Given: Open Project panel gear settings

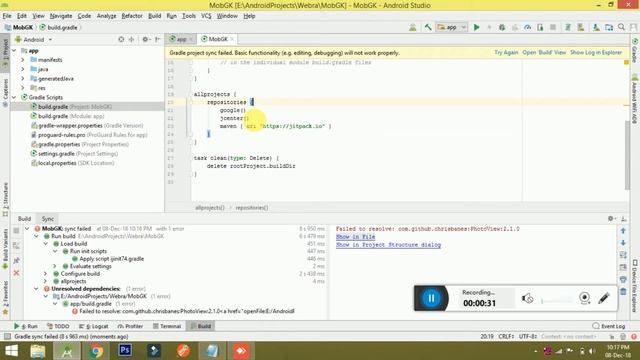Looking at the screenshot, I should pos(145,40).
